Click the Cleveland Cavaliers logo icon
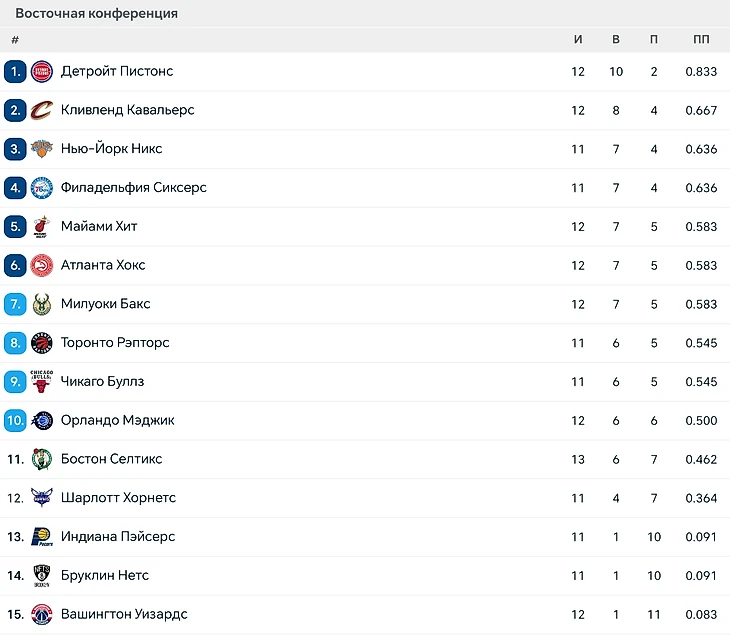Screen dimensions: 730x639 coord(42,110)
